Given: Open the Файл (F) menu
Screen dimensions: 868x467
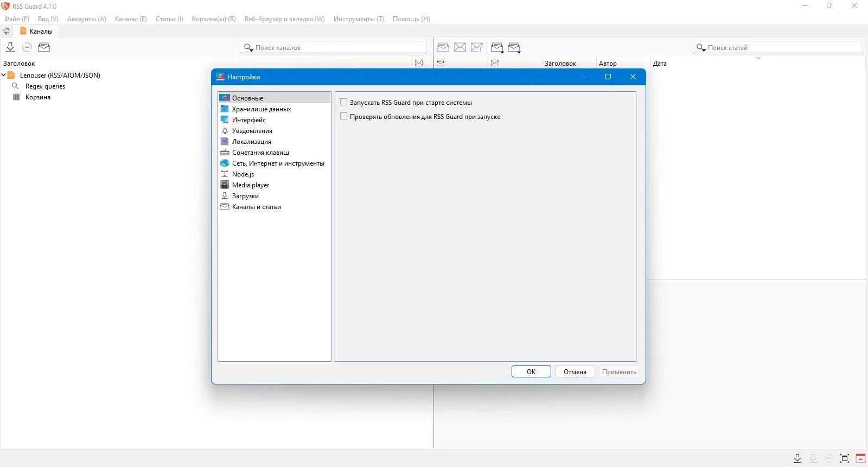Looking at the screenshot, I should [x=17, y=19].
